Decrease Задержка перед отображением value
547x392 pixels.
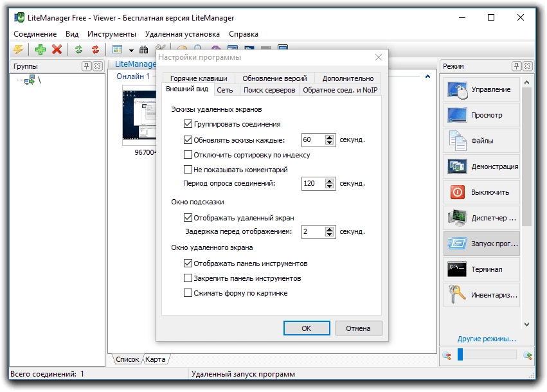(329, 235)
